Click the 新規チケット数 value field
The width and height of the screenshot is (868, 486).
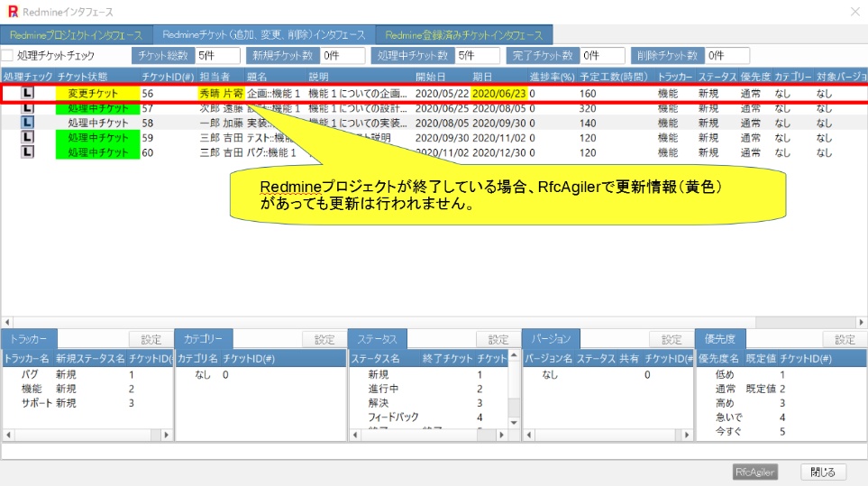[x=343, y=55]
